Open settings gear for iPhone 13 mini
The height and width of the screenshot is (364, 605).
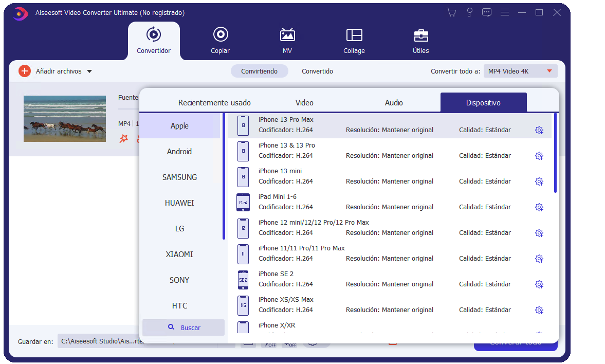tap(539, 181)
